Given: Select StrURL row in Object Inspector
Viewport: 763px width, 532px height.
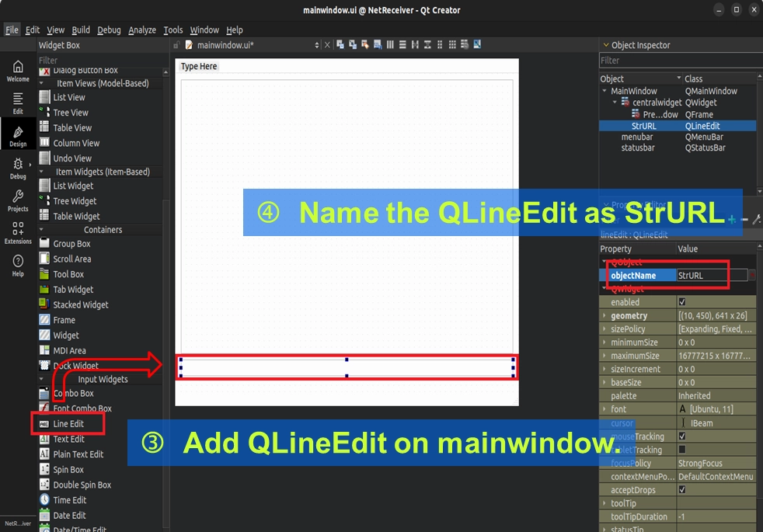Looking at the screenshot, I should point(677,126).
